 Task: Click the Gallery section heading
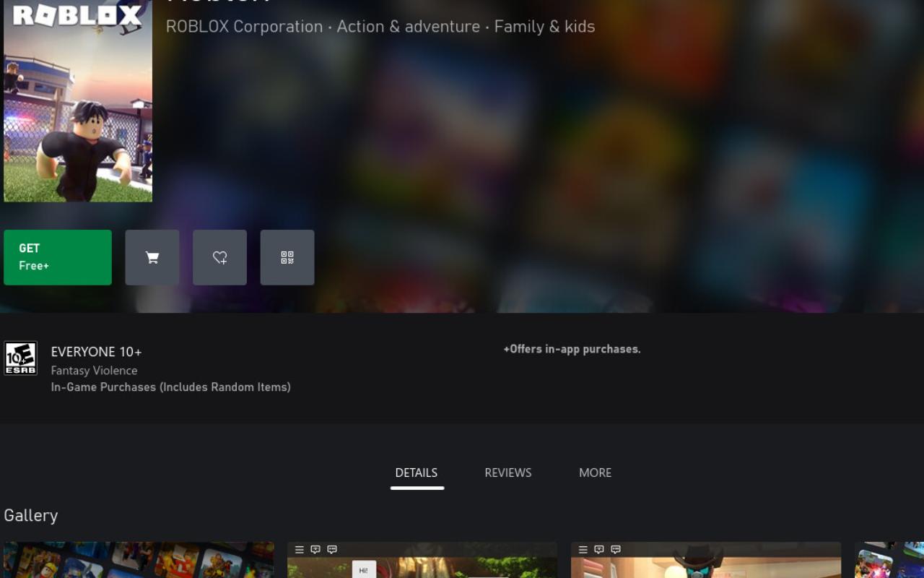tap(31, 515)
